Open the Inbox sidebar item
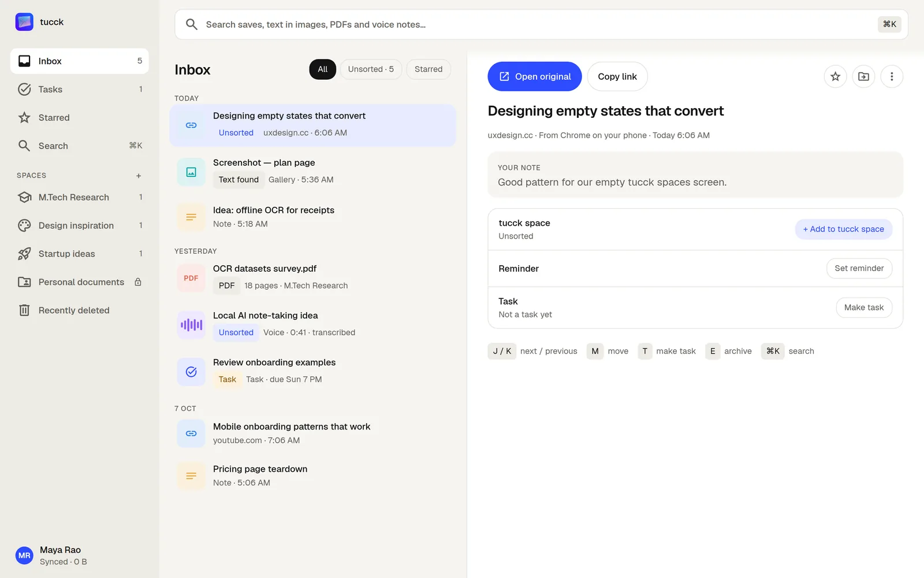924x578 pixels. [79, 61]
